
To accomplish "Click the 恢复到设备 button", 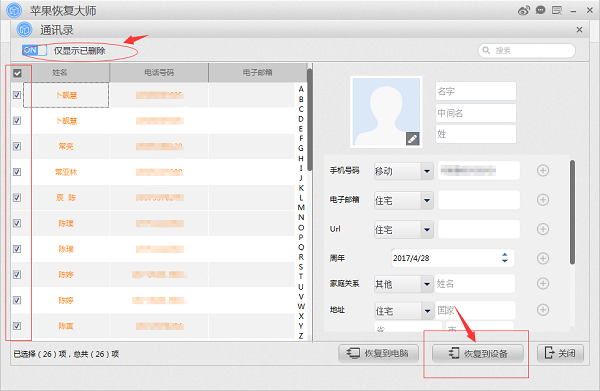I will point(478,353).
